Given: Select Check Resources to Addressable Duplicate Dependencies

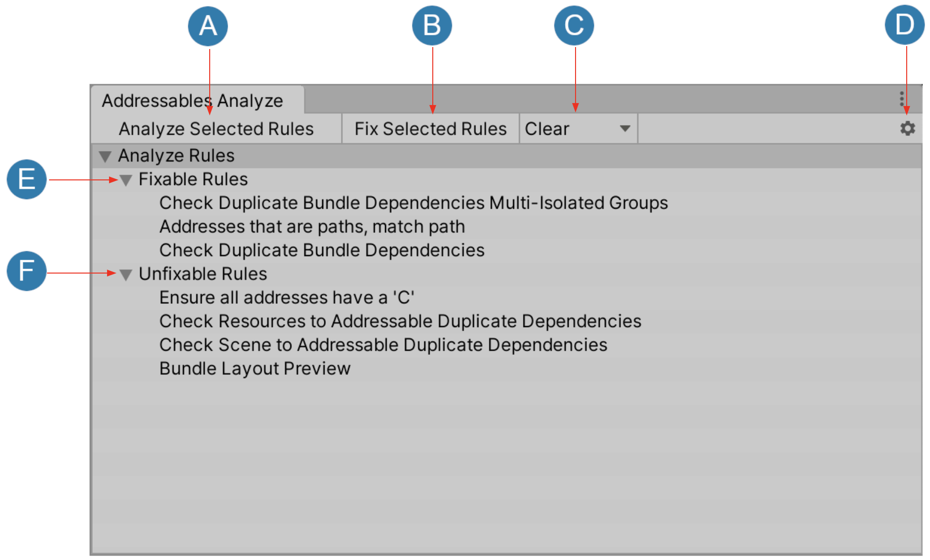Looking at the screenshot, I should pyautogui.click(x=400, y=321).
